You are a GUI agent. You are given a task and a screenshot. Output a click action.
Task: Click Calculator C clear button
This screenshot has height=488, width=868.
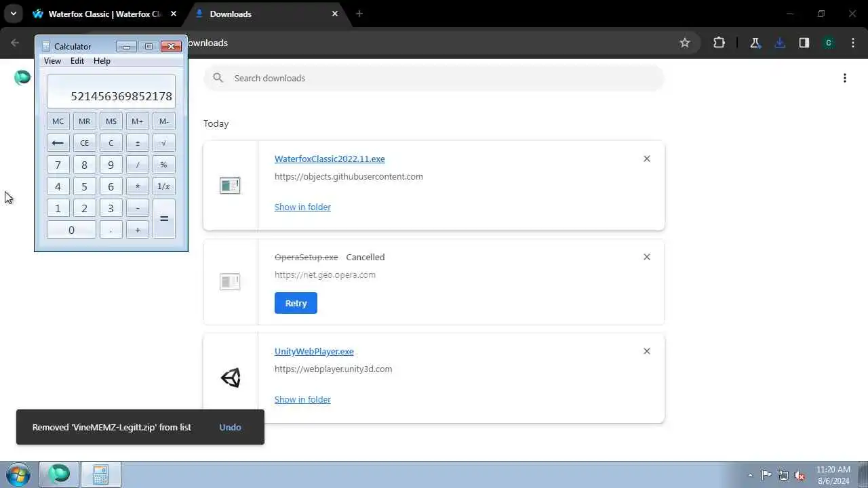[111, 143]
